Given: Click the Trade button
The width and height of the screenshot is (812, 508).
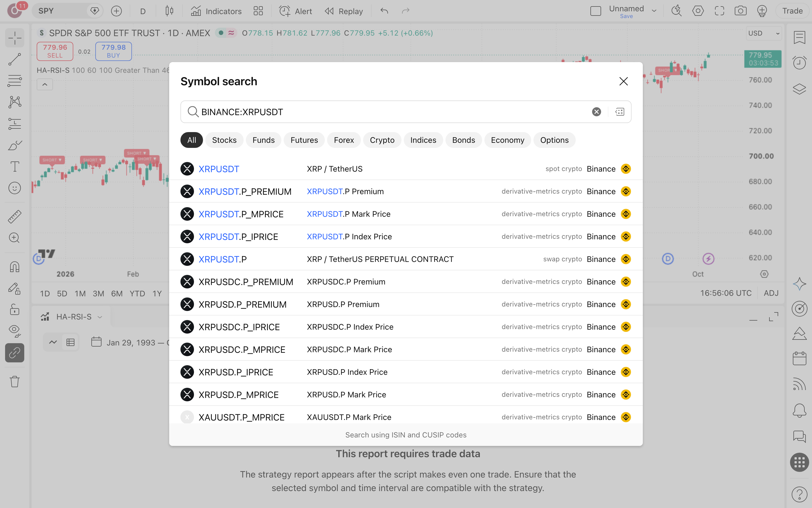Looking at the screenshot, I should pyautogui.click(x=792, y=11).
